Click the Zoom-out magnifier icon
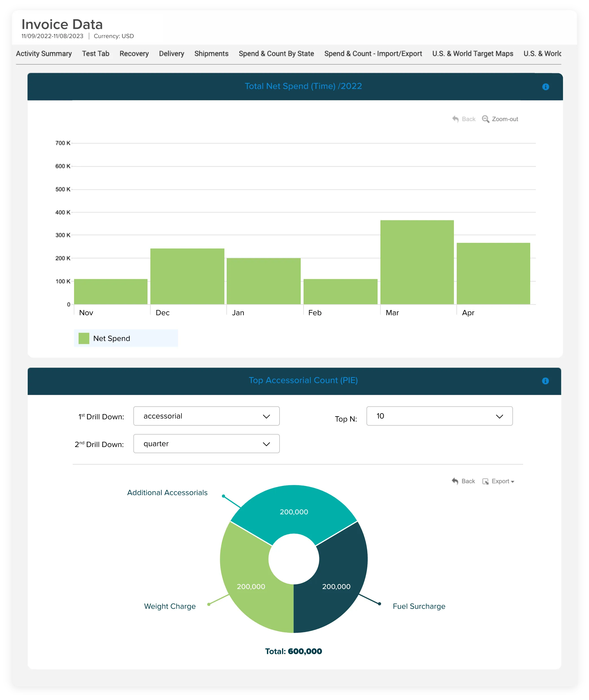The height and width of the screenshot is (700, 589). [486, 119]
